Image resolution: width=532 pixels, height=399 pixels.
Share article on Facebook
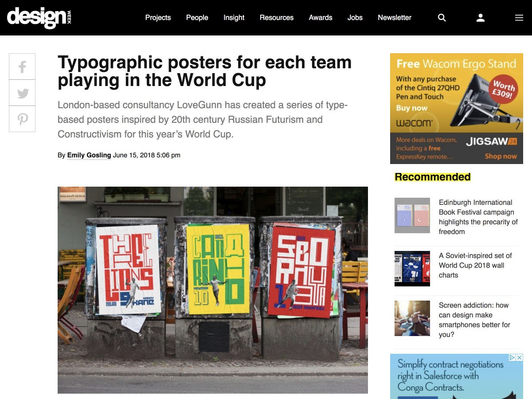click(x=22, y=66)
